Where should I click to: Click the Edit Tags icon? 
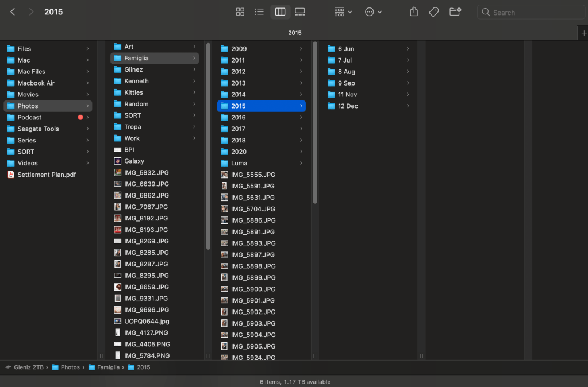(x=434, y=12)
